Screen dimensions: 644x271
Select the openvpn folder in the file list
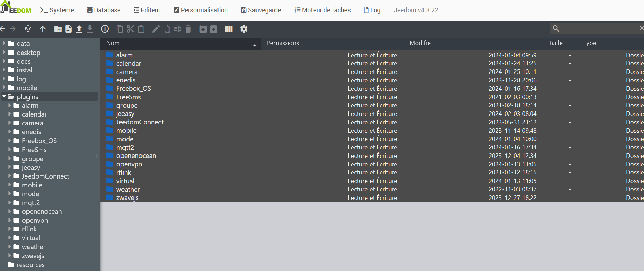pos(129,164)
